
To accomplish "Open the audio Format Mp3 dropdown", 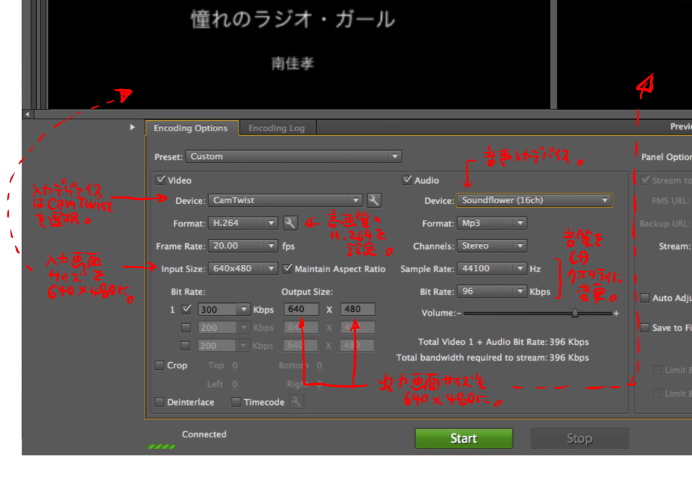I will click(x=492, y=223).
